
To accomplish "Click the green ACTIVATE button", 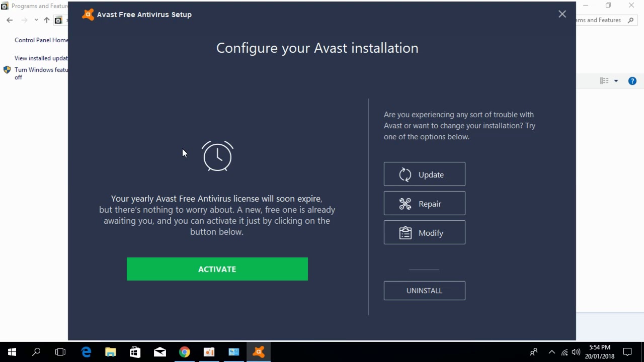I will click(x=217, y=269).
